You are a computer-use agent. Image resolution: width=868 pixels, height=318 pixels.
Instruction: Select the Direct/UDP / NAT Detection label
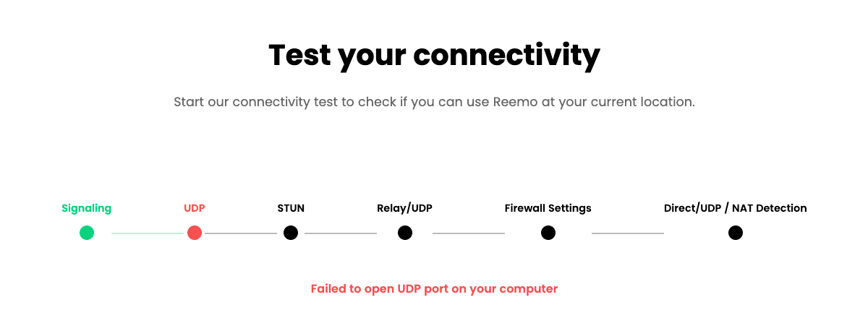[x=735, y=208]
